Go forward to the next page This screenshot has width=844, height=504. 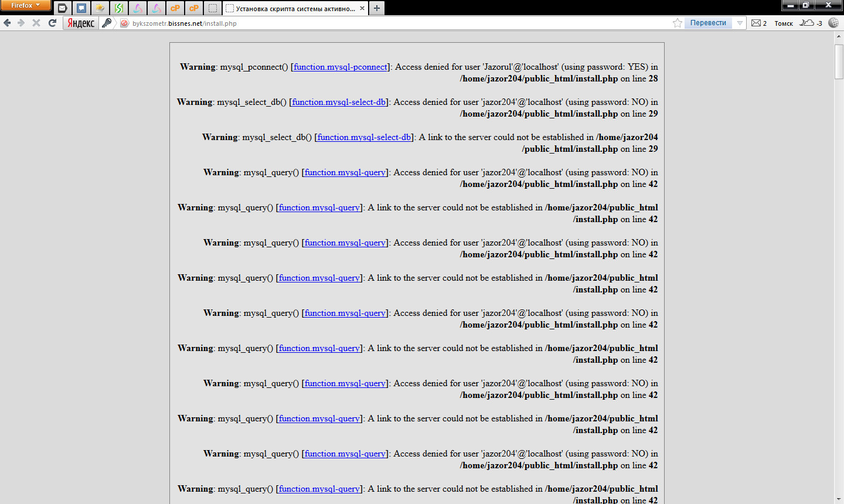(x=21, y=23)
